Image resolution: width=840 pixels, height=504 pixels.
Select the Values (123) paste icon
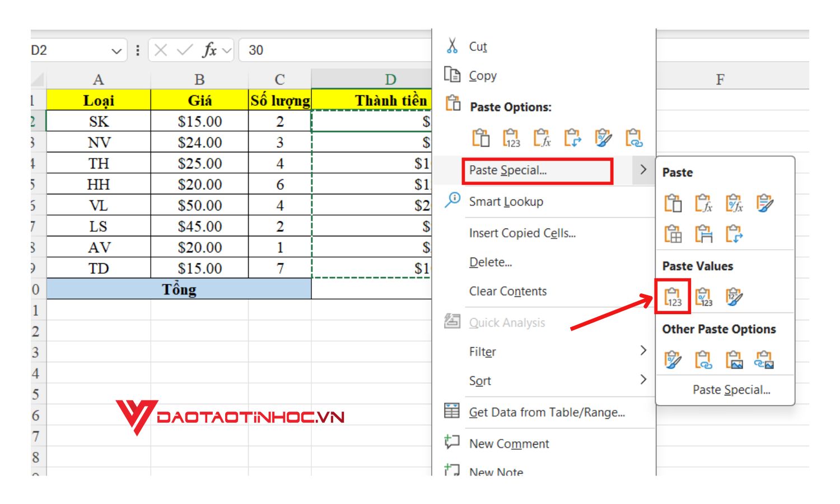click(x=673, y=297)
